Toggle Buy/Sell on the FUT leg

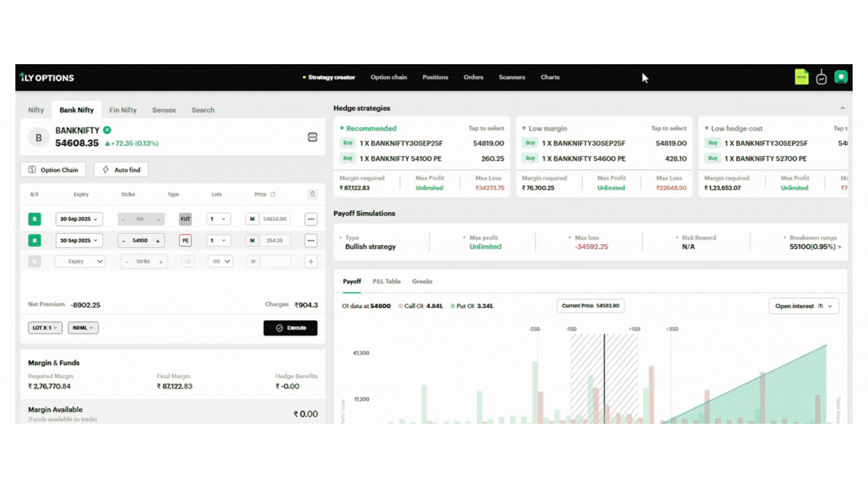tap(34, 219)
